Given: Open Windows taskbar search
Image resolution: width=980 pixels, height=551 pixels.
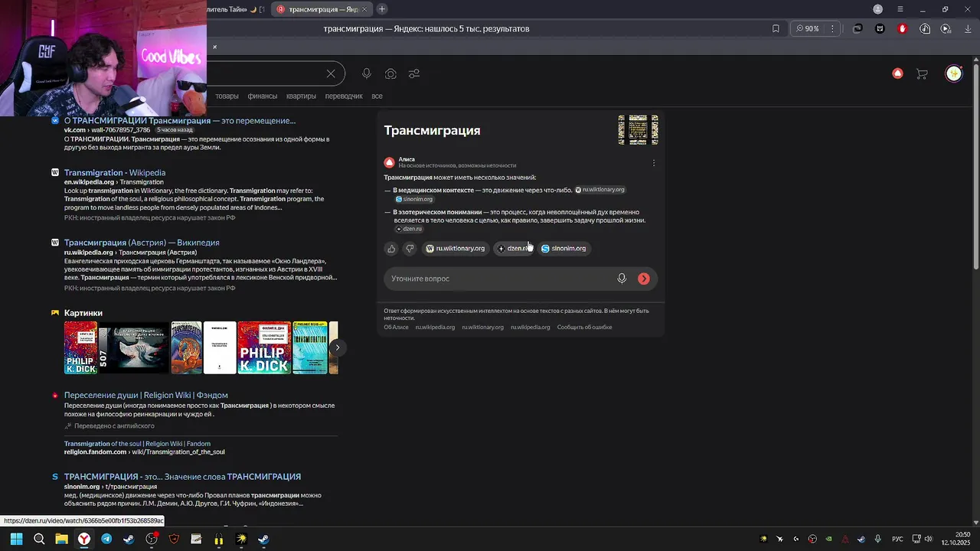Looking at the screenshot, I should click(x=39, y=539).
